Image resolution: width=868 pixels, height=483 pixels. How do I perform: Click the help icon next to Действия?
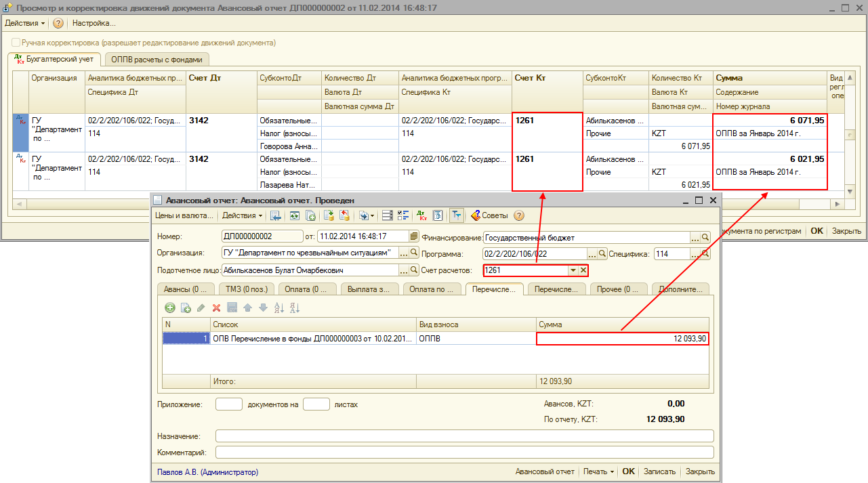58,23
